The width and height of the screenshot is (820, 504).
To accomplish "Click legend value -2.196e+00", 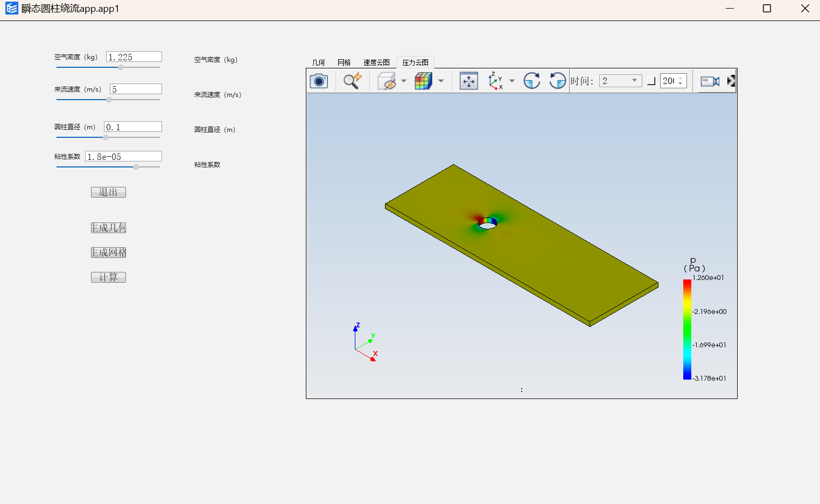I will [710, 312].
